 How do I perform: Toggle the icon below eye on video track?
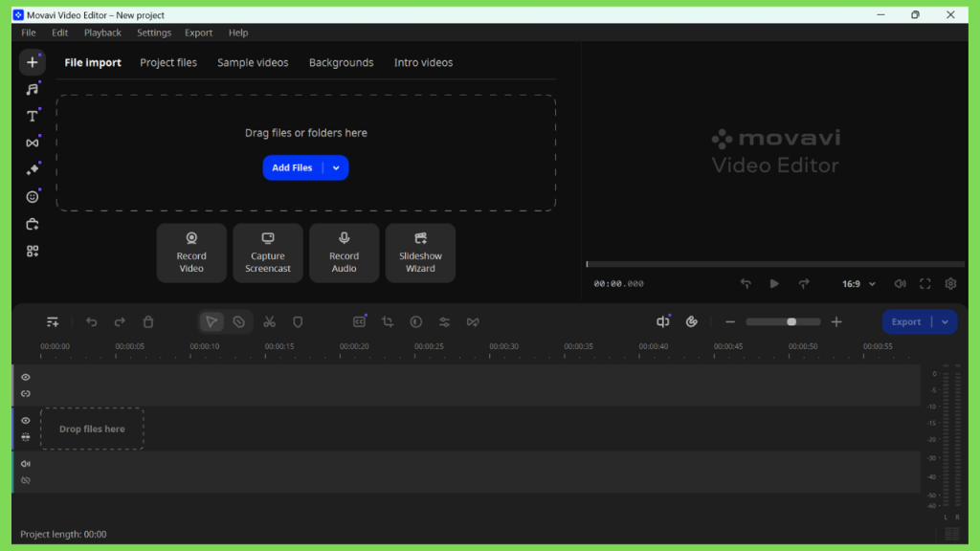26,437
